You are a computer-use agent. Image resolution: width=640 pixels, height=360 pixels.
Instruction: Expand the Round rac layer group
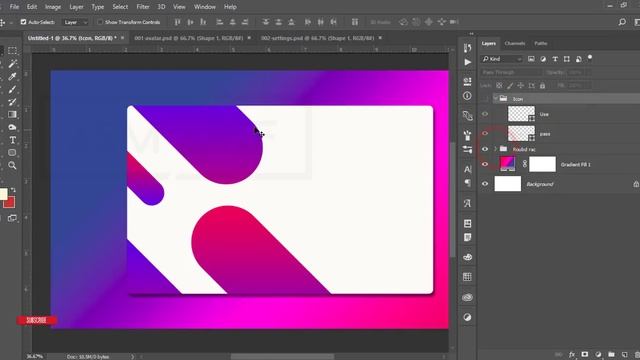[x=495, y=149]
